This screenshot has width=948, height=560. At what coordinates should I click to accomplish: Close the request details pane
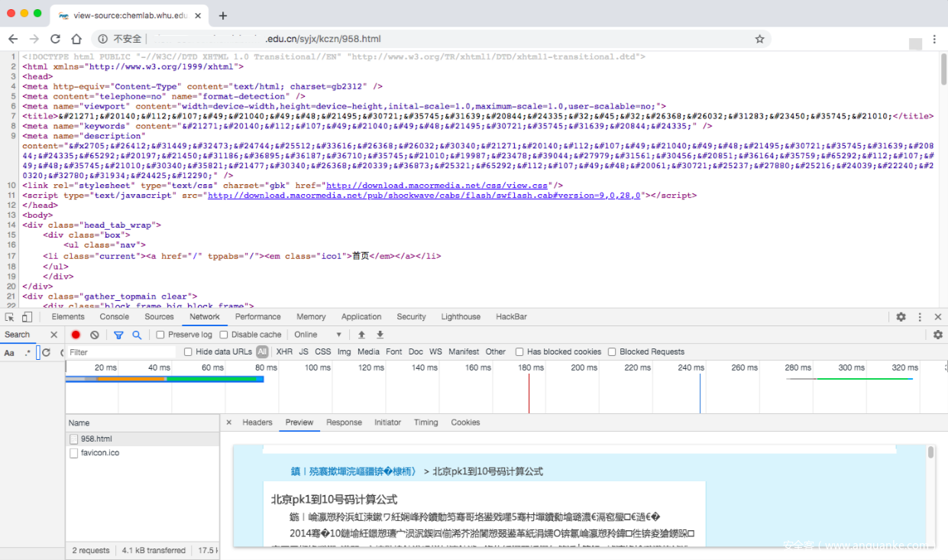228,422
